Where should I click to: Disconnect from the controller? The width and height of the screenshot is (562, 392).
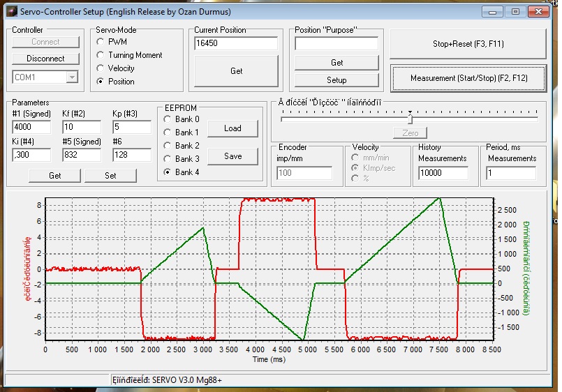tap(45, 59)
